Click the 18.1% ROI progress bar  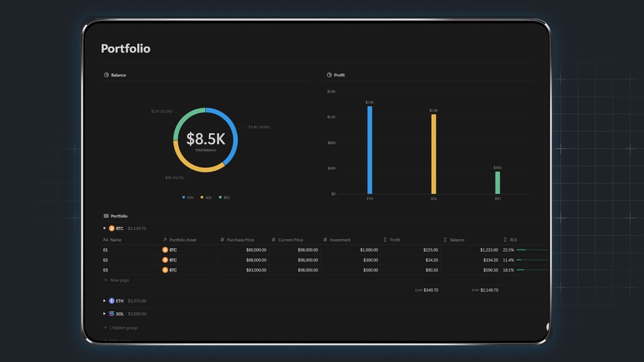(x=533, y=270)
